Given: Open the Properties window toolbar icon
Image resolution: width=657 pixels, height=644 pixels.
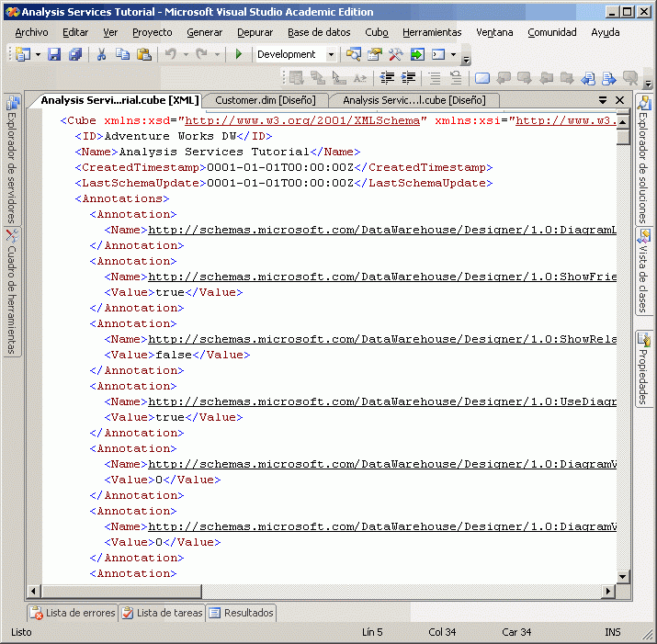Looking at the screenshot, I should point(375,54).
